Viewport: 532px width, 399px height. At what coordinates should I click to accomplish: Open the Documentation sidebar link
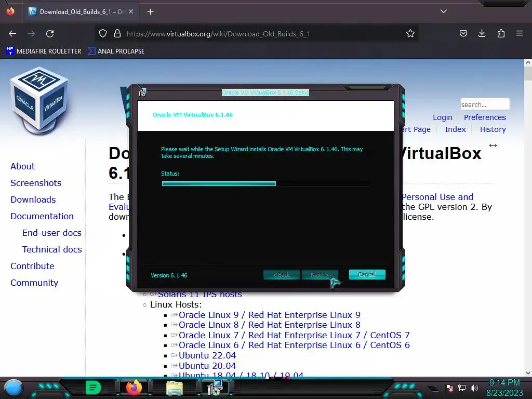click(42, 216)
